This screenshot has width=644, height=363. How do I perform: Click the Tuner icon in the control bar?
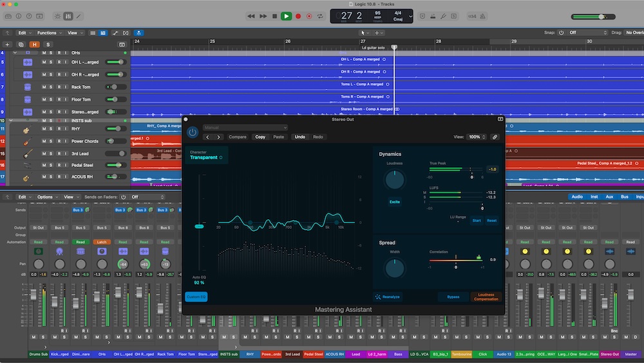443,17
